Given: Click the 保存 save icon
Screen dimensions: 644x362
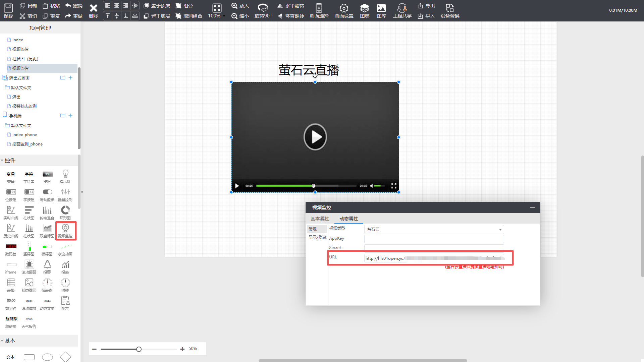Looking at the screenshot, I should coord(8,8).
